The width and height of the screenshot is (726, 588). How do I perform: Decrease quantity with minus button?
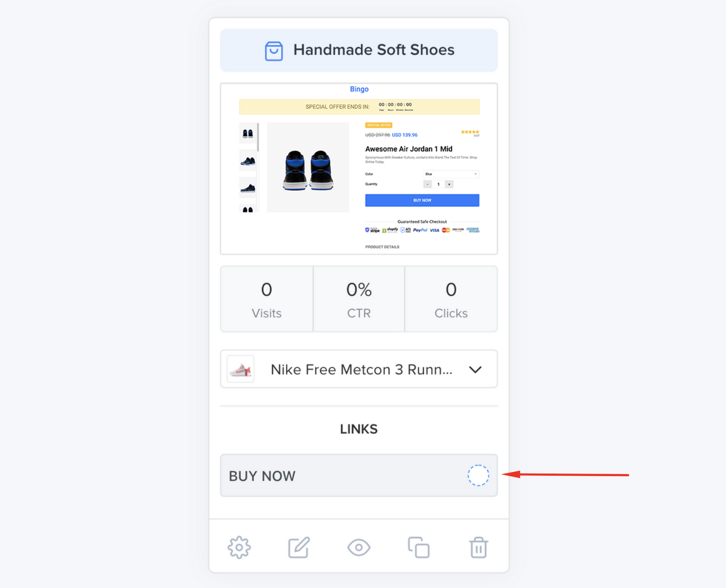click(427, 184)
